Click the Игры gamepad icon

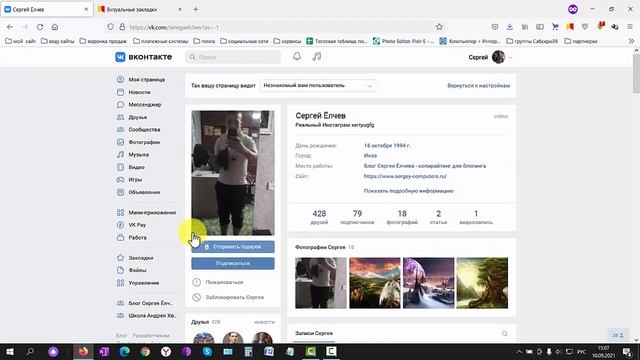pos(120,180)
